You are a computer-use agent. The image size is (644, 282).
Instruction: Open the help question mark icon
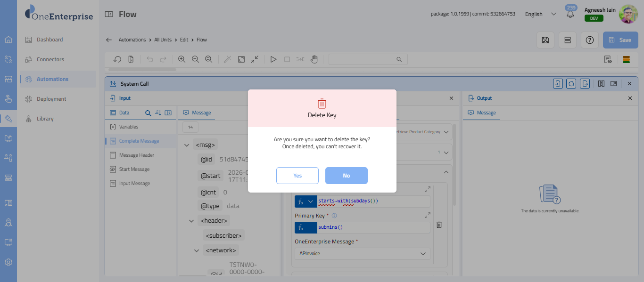(x=589, y=40)
